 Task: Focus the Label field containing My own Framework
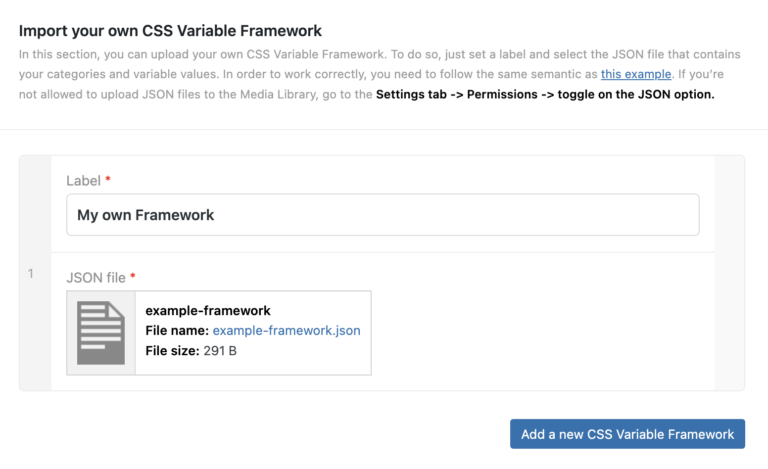click(x=382, y=215)
